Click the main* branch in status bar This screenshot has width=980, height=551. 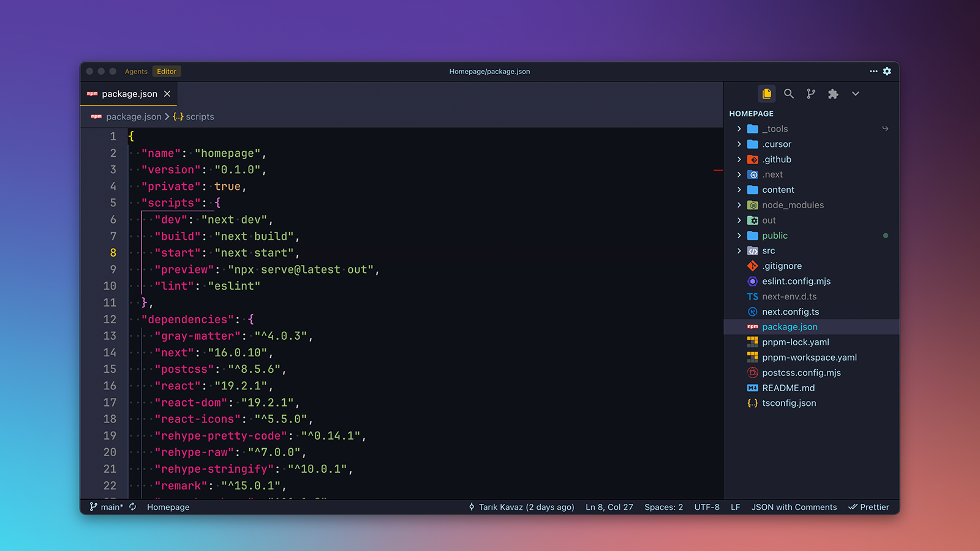click(x=107, y=507)
